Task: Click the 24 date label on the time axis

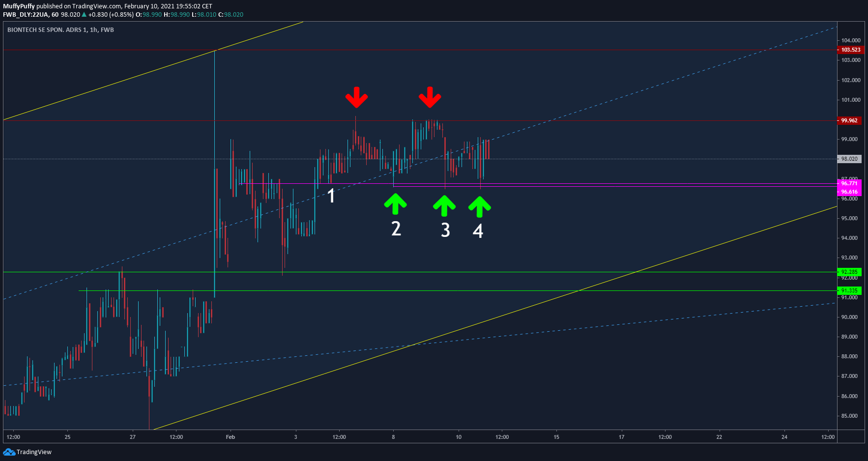Action: click(x=784, y=437)
